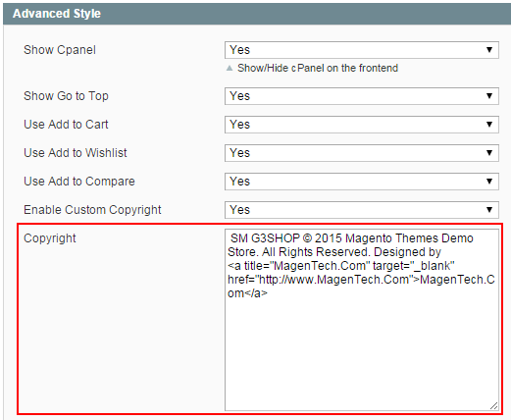This screenshot has width=511, height=420.
Task: Open the Show Cpanel dropdown
Action: pyautogui.click(x=362, y=50)
